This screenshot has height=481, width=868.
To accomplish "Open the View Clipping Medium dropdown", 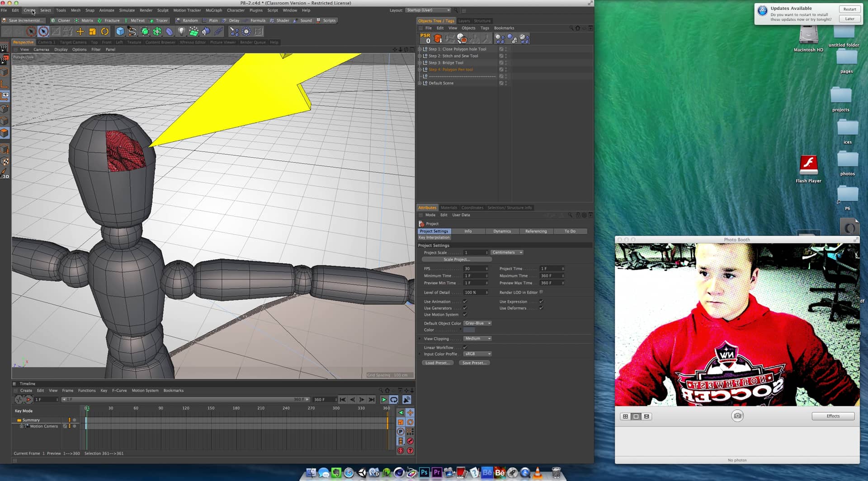I will (477, 339).
